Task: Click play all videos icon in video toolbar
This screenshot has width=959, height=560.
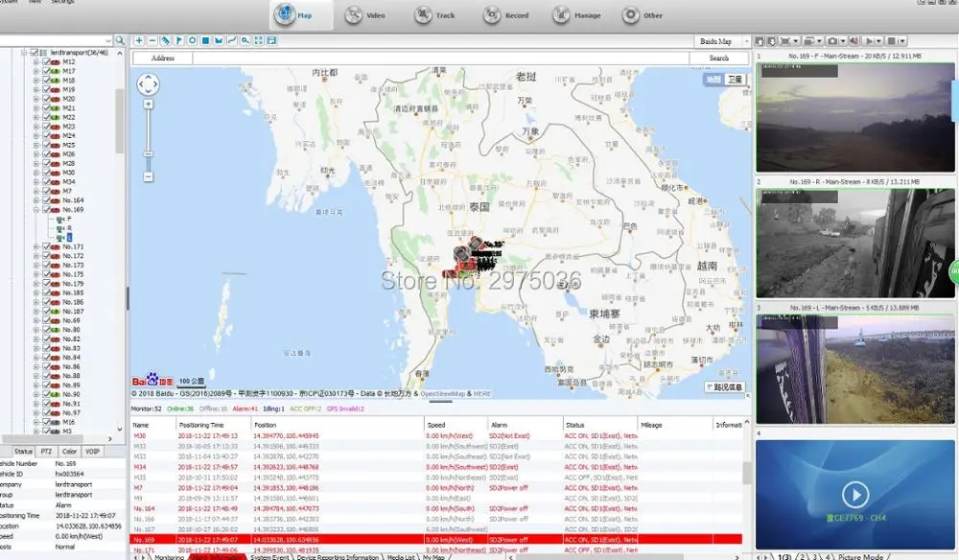Action: tap(869, 41)
